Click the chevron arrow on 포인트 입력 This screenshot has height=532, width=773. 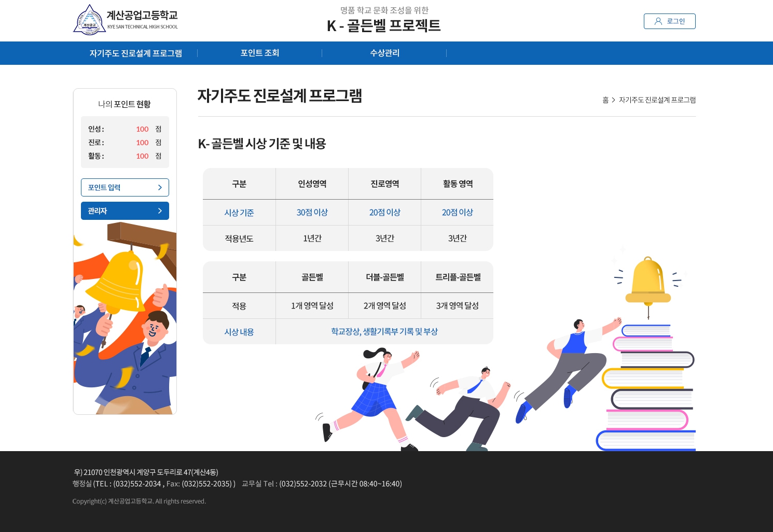click(x=160, y=188)
